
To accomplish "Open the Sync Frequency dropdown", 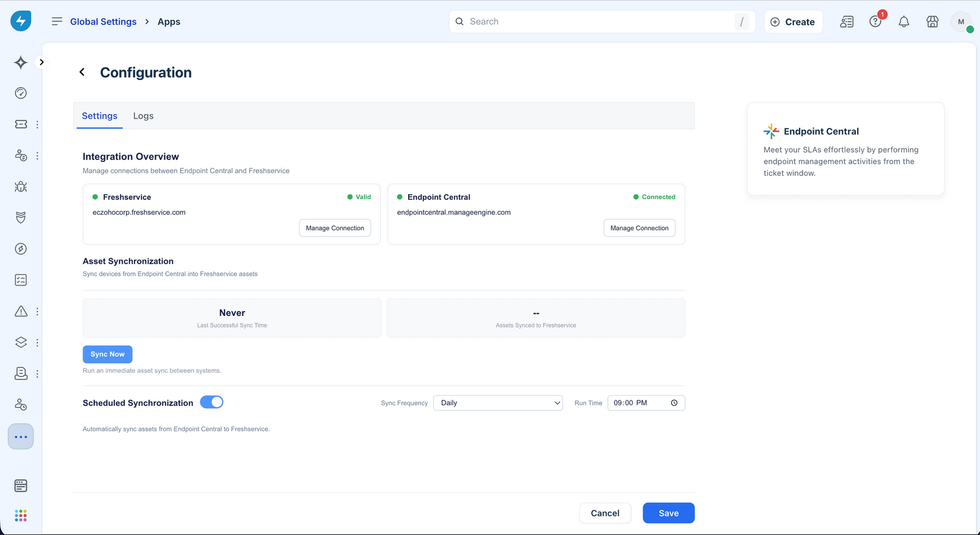I will [x=498, y=403].
